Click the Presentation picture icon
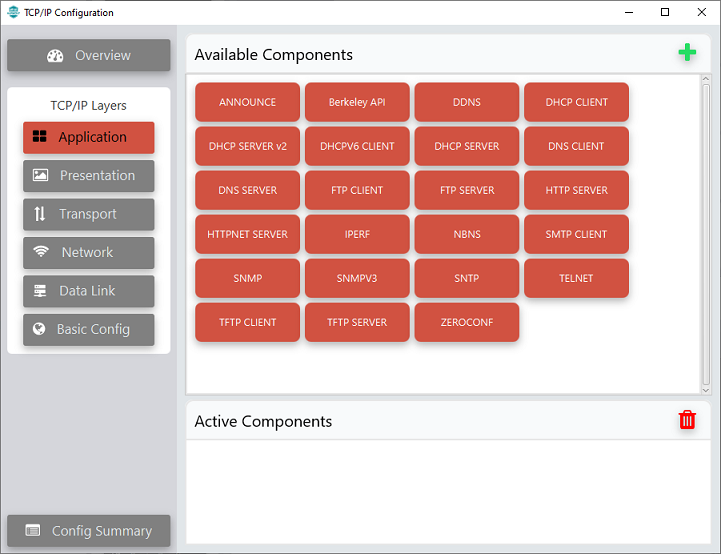This screenshot has height=554, width=721. [40, 175]
